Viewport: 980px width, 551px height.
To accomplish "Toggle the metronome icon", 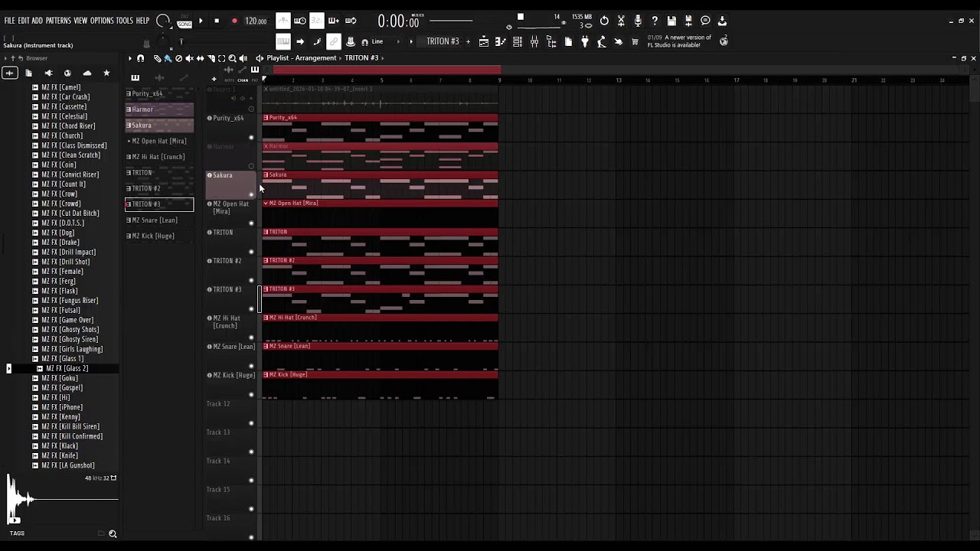I will click(x=283, y=21).
